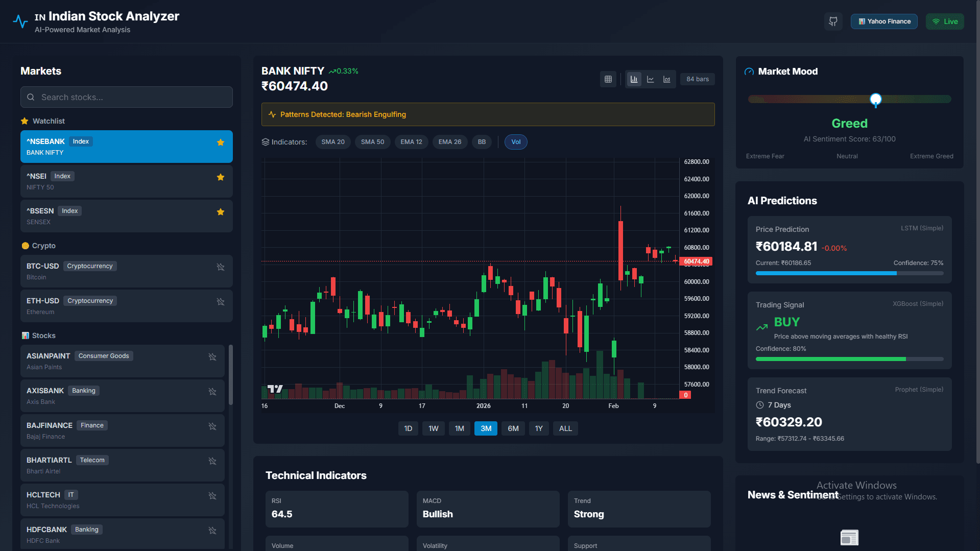Click the app logo waveform icon
980x551 pixels.
point(20,21)
